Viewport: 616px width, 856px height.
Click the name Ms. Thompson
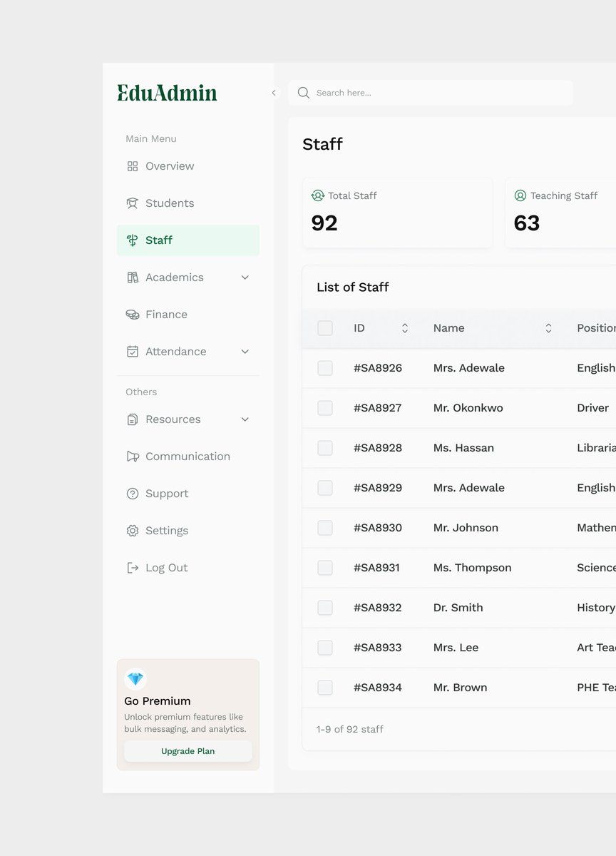[473, 568]
